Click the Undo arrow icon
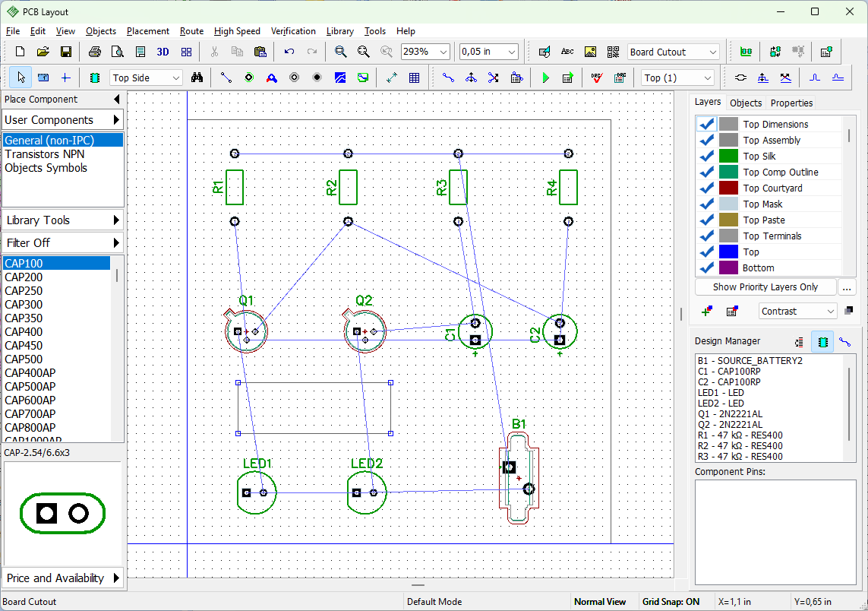 point(289,52)
